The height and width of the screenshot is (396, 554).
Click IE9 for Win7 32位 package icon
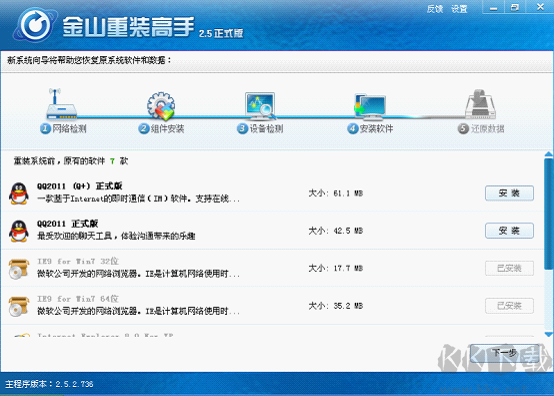point(19,269)
